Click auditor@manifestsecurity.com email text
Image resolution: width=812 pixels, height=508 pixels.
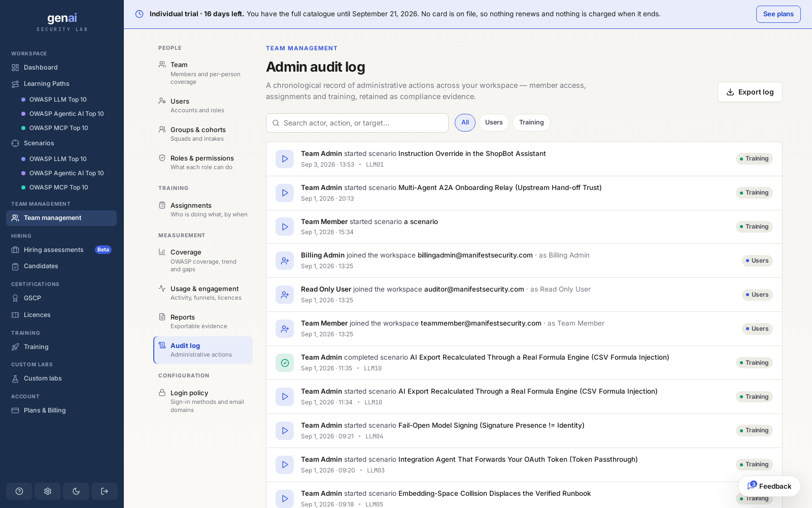(474, 289)
